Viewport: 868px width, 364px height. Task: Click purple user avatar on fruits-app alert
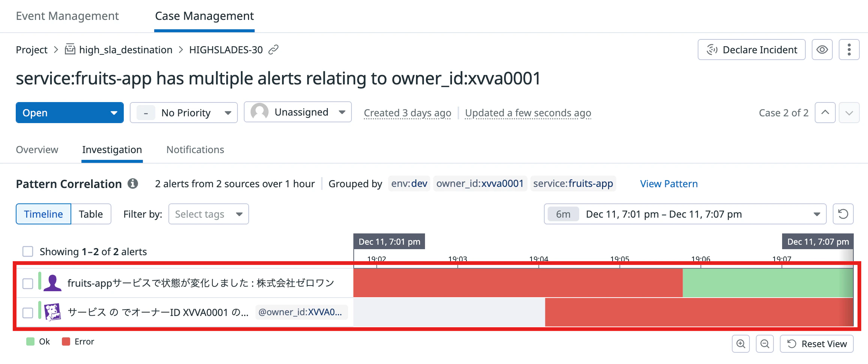point(53,283)
